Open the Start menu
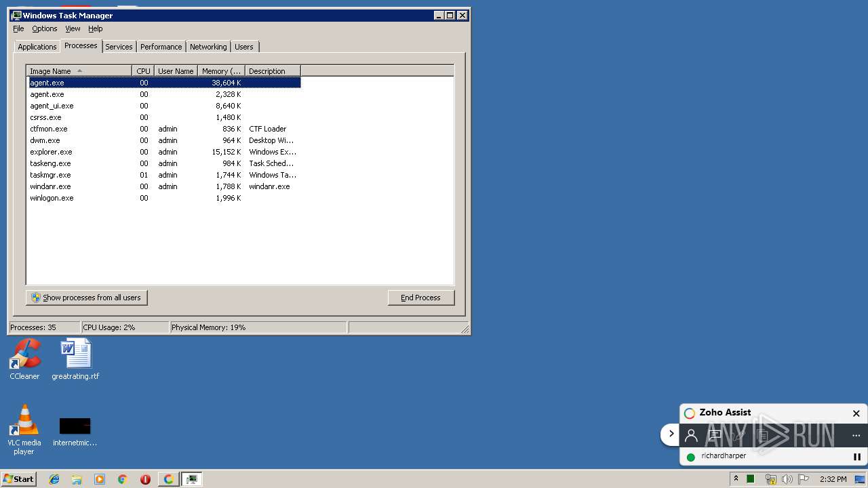The image size is (868, 488). click(x=19, y=479)
